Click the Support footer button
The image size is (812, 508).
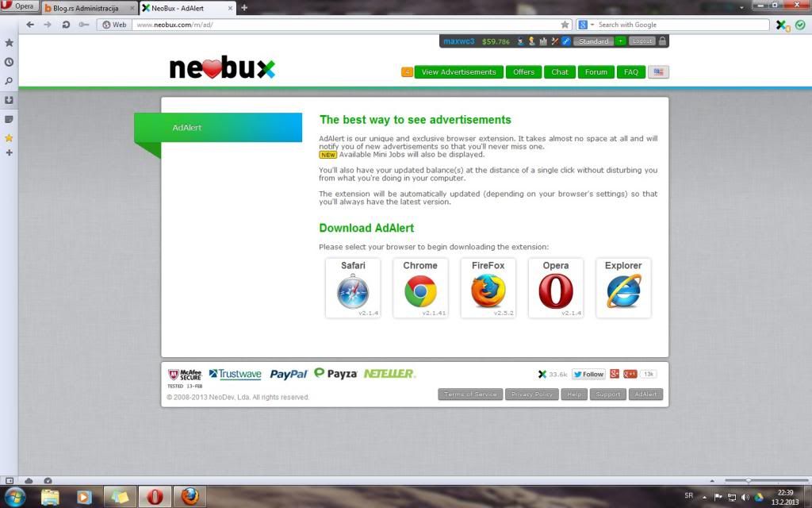[x=608, y=394]
